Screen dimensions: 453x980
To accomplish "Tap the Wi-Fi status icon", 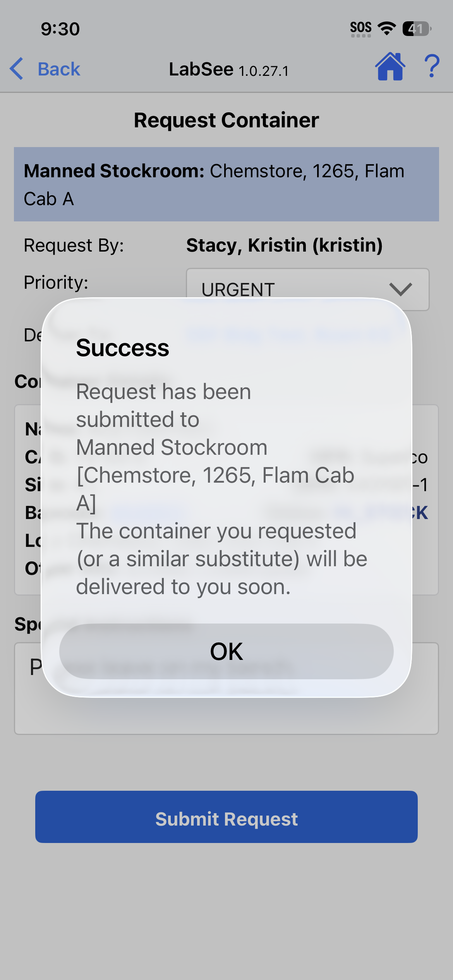I will coord(386,28).
